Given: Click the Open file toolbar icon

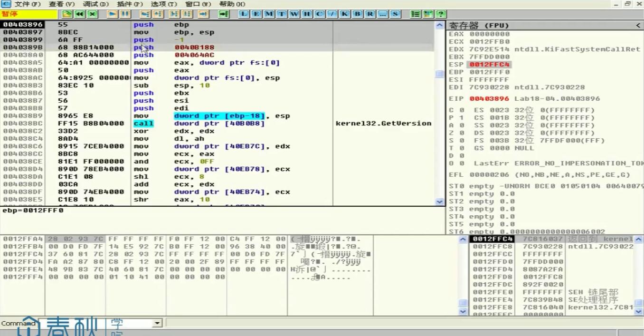Looking at the screenshot, I should click(68, 14).
